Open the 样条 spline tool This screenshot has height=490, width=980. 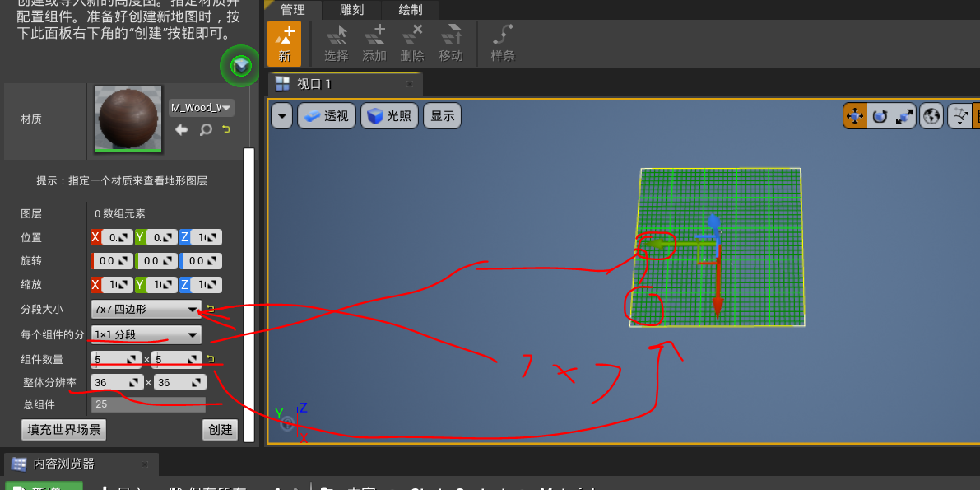coord(503,44)
